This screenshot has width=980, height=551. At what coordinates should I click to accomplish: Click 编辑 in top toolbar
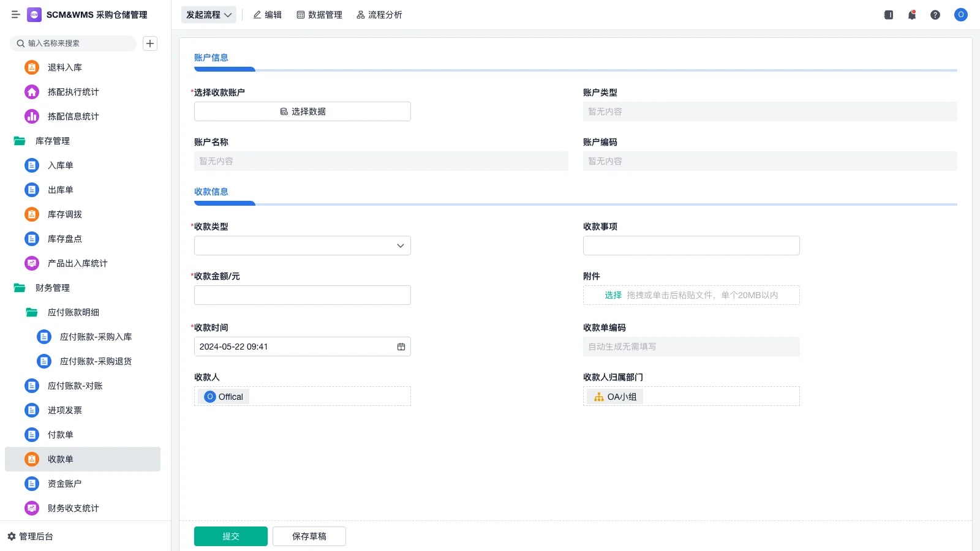tap(268, 15)
